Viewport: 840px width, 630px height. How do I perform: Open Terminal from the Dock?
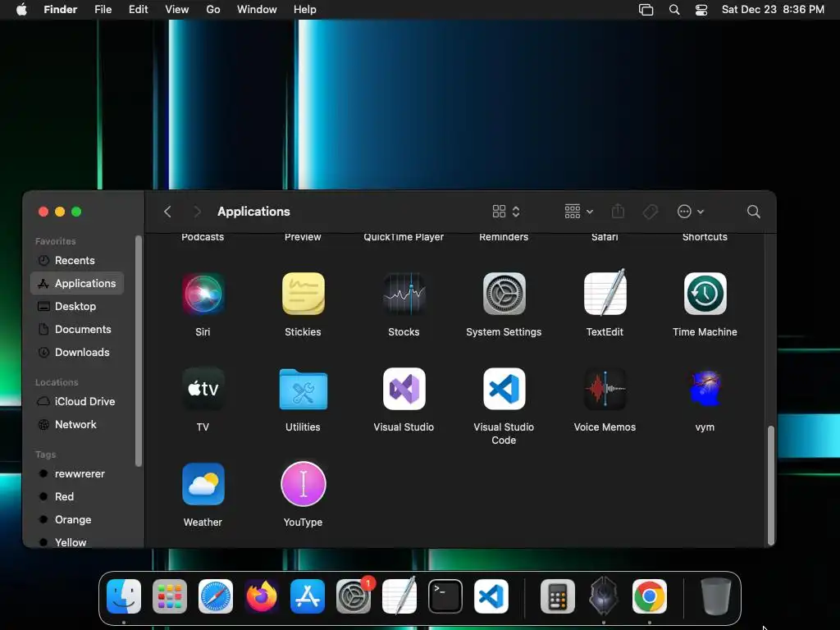[445, 596]
